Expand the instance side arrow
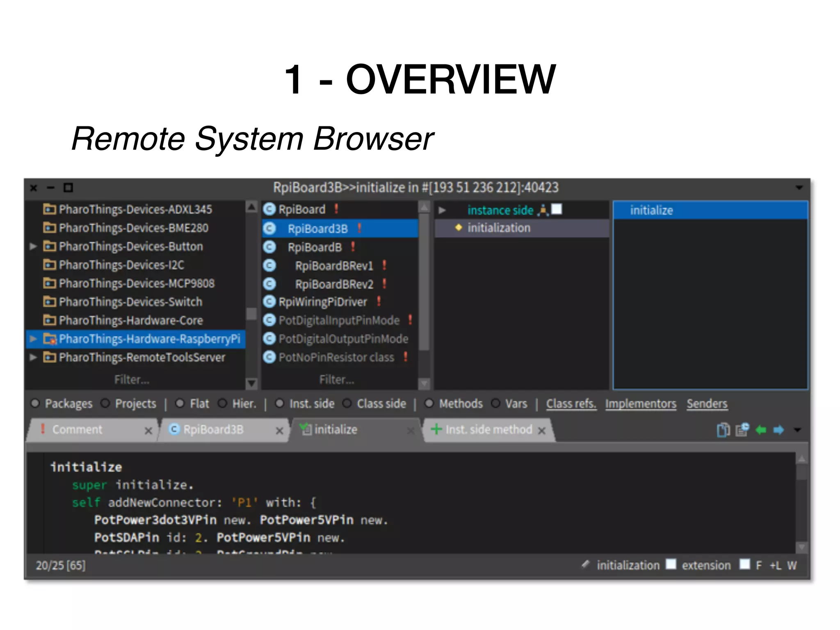 442,210
